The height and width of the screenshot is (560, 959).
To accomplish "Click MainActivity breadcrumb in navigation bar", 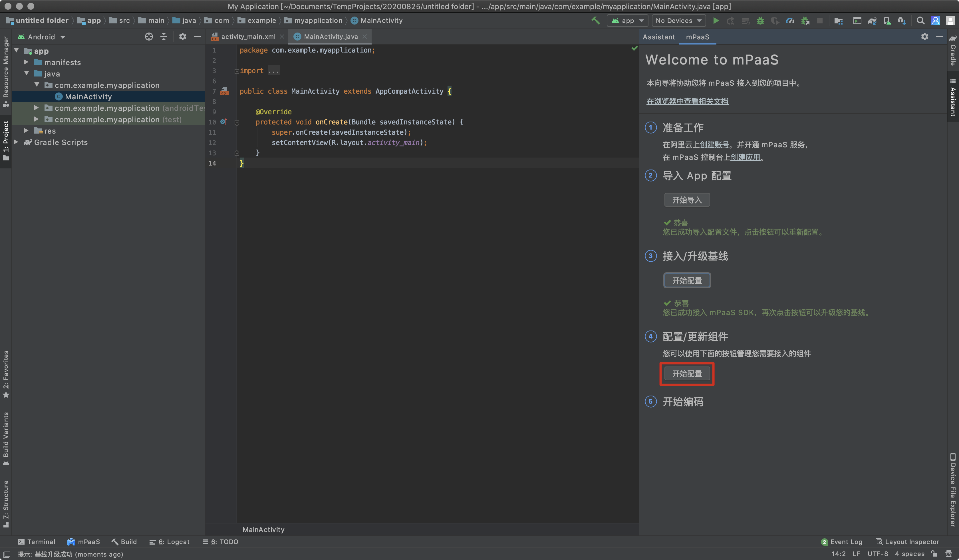I will [x=377, y=21].
